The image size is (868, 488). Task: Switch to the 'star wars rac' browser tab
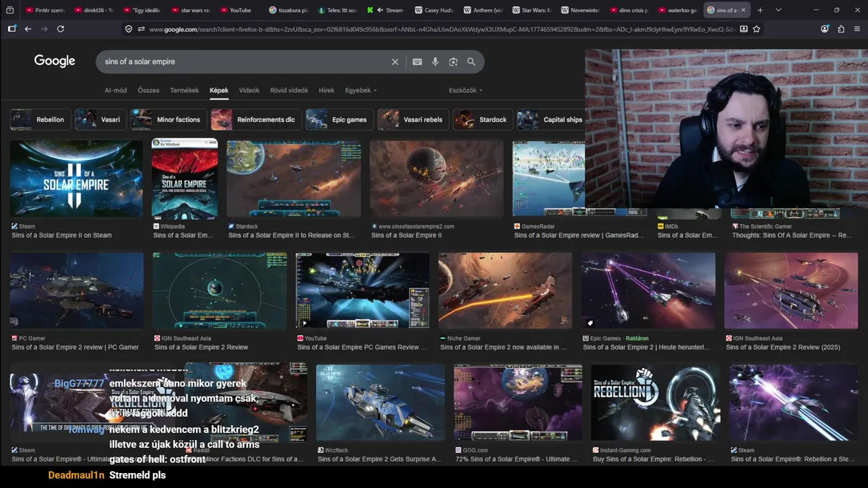191,10
